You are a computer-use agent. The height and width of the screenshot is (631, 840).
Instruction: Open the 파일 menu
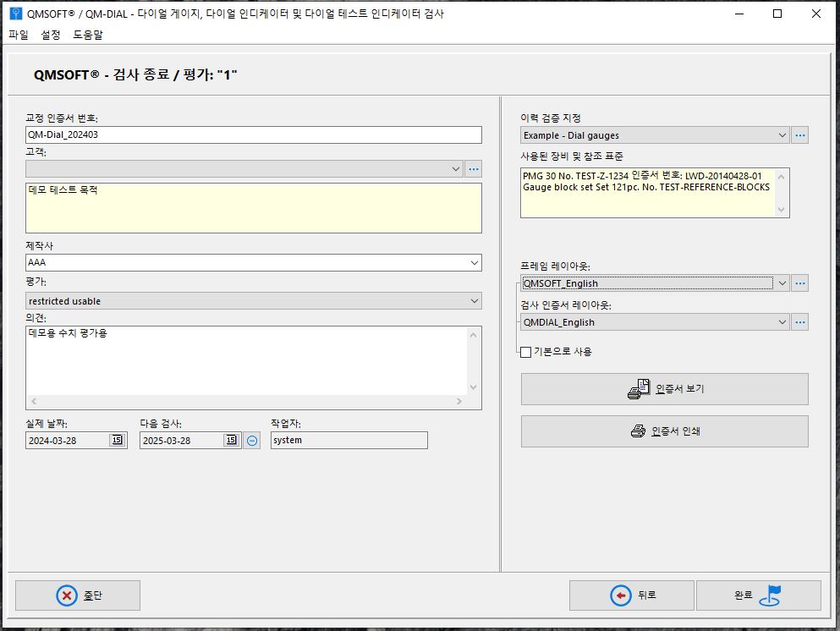19,35
